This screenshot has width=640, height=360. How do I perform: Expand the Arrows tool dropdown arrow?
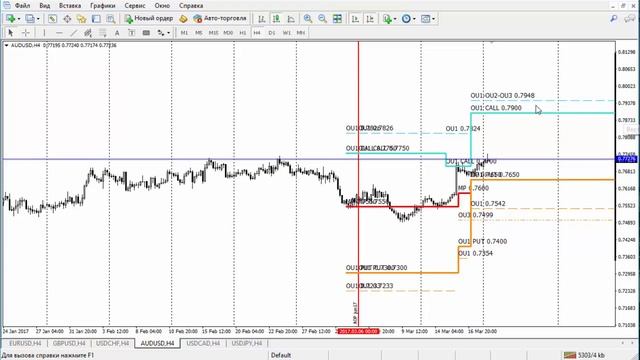pyautogui.click(x=168, y=33)
